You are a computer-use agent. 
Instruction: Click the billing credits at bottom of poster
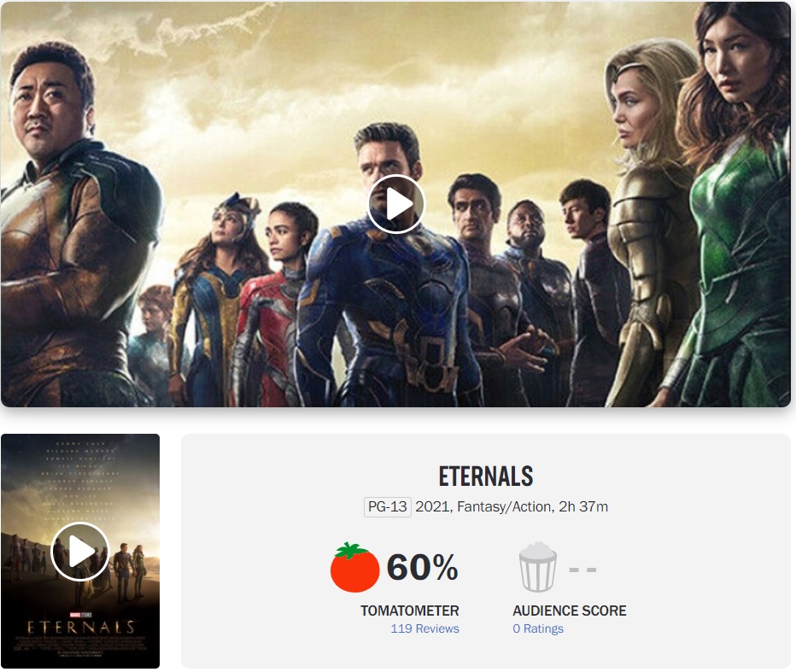click(80, 647)
